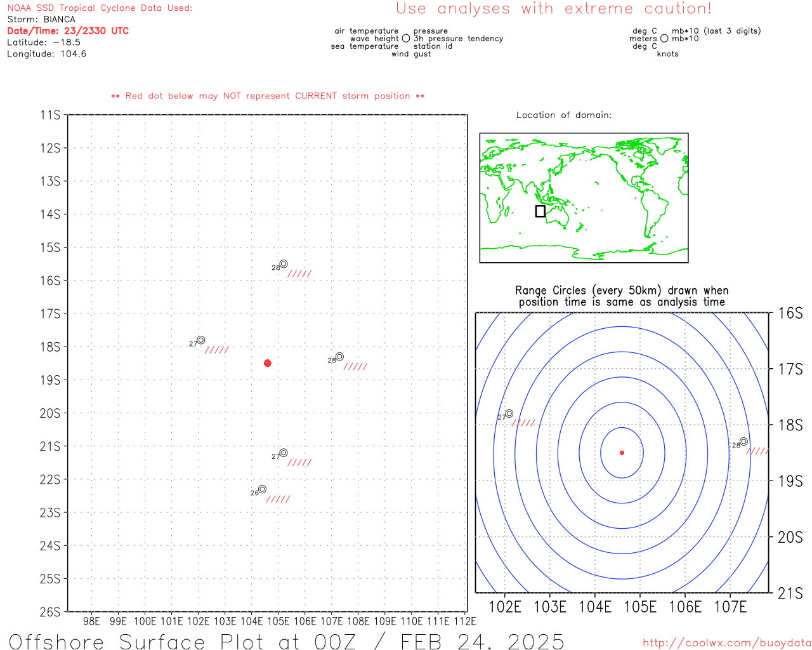Click the 'sea temperature' legend label
Screen dimensions: 812x650
[x=365, y=46]
